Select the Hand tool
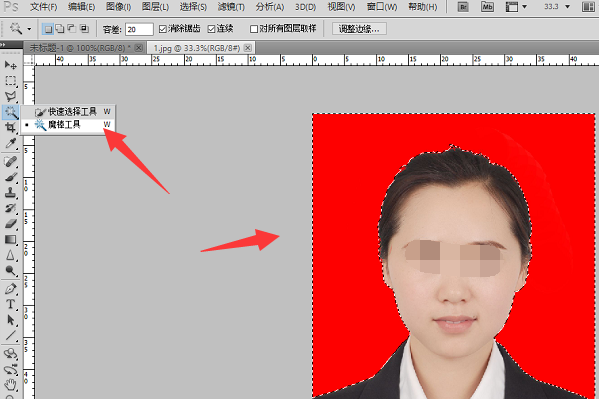The width and height of the screenshot is (599, 399). pyautogui.click(x=10, y=385)
